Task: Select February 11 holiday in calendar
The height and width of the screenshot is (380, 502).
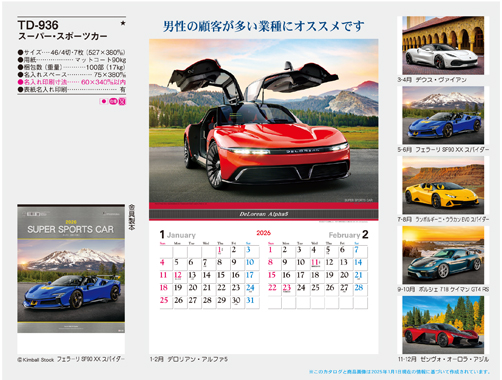Action: point(315,263)
